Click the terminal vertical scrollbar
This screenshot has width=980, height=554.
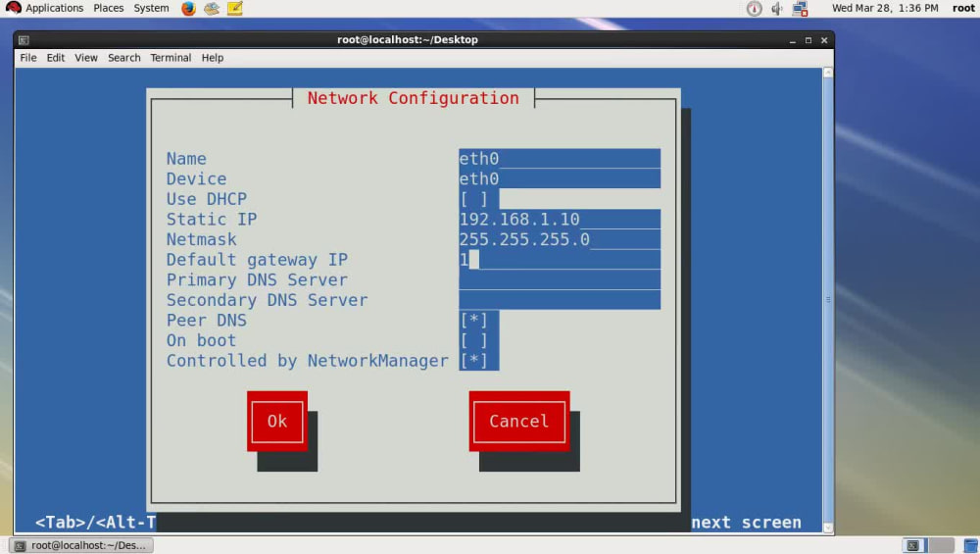[x=828, y=300]
